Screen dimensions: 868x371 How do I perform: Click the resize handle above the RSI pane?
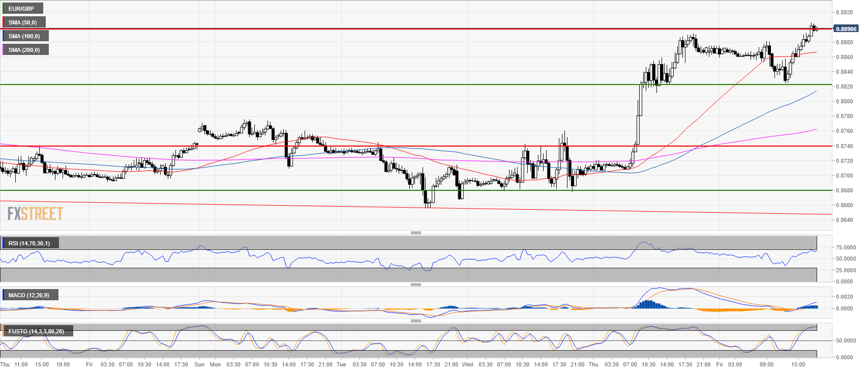pyautogui.click(x=415, y=233)
